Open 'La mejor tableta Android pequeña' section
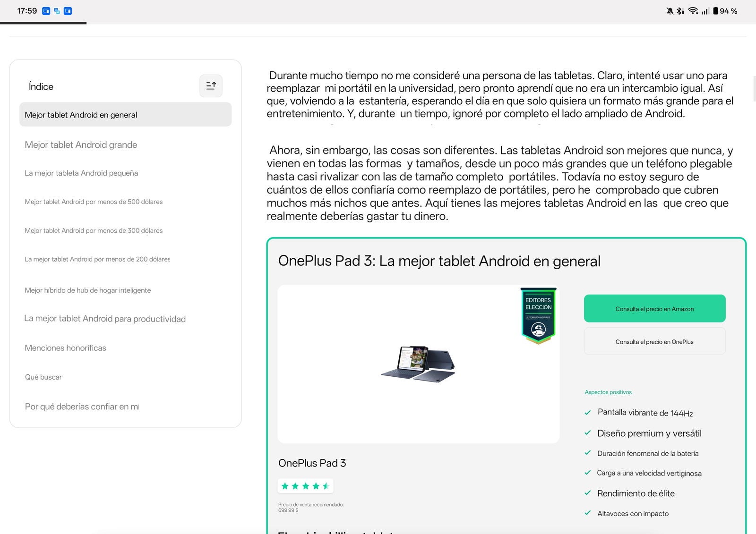Screen dimensions: 756x534 [x=81, y=173]
